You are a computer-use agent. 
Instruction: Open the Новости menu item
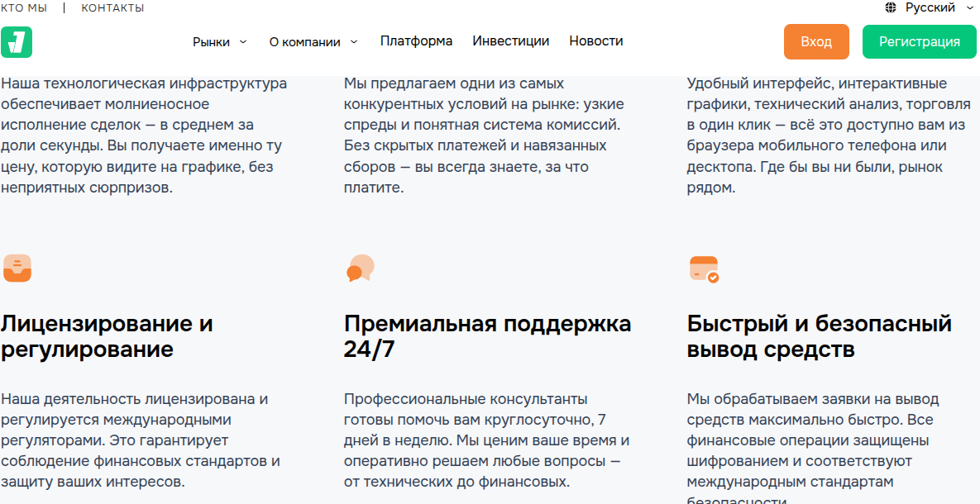[x=595, y=41]
